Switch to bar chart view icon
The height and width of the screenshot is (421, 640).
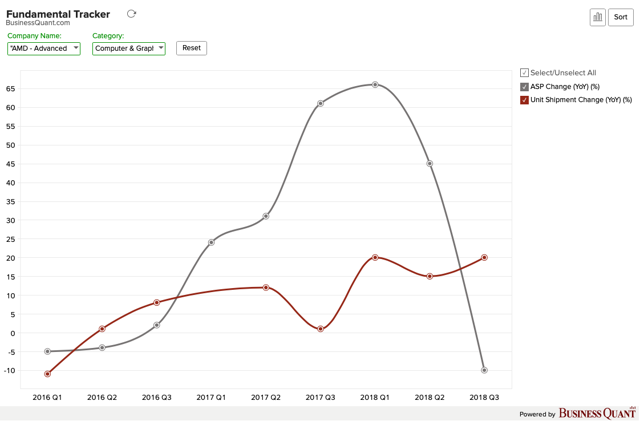point(598,17)
